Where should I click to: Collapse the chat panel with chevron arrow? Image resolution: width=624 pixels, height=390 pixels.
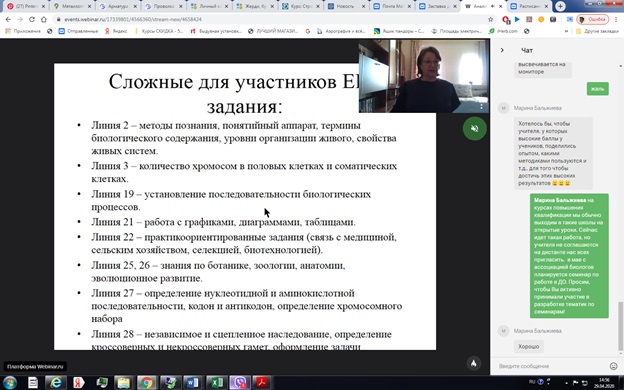[x=502, y=50]
